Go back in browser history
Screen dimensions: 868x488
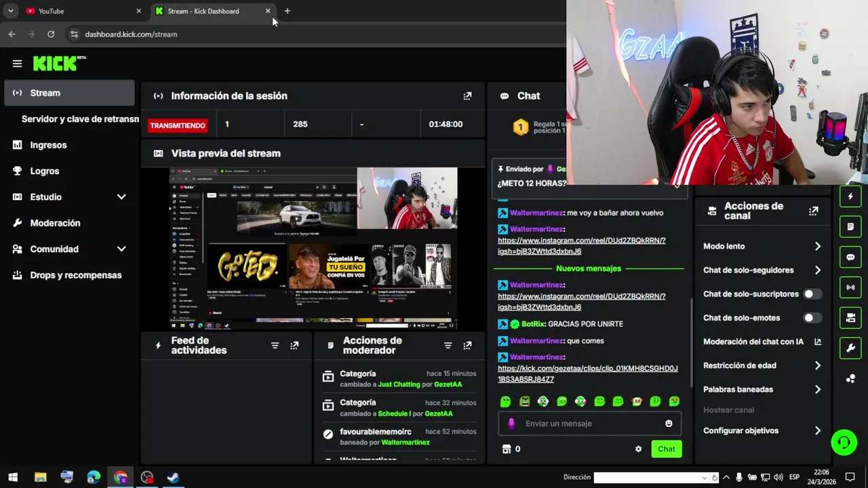12,34
